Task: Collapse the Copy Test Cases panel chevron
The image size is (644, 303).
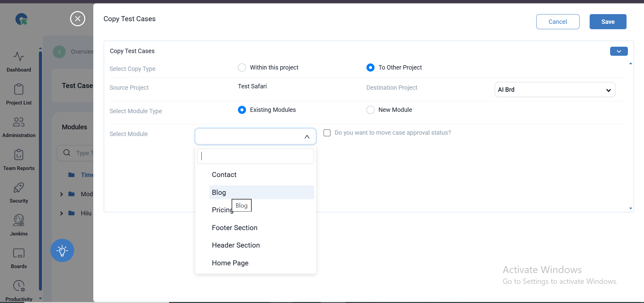Action: [618, 51]
